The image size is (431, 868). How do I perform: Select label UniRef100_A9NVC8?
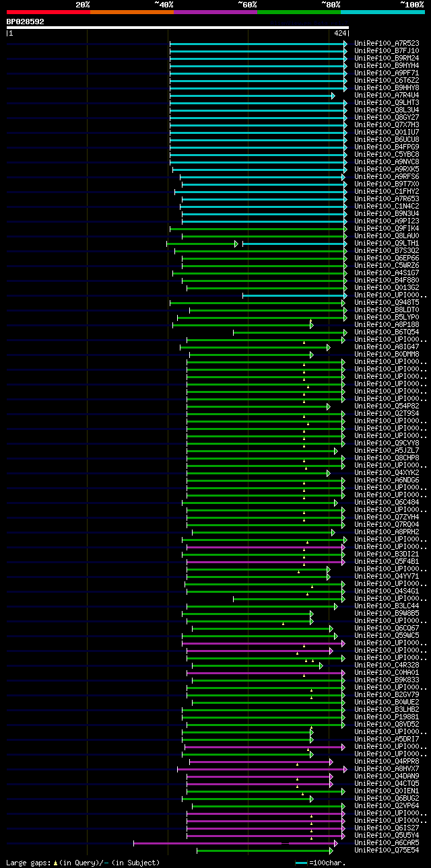pos(387,161)
